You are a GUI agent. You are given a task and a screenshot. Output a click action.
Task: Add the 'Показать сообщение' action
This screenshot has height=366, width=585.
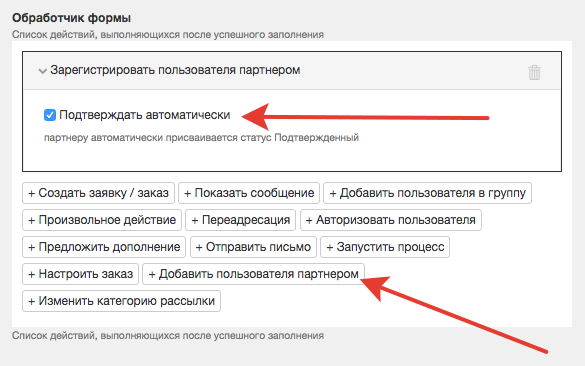click(249, 193)
